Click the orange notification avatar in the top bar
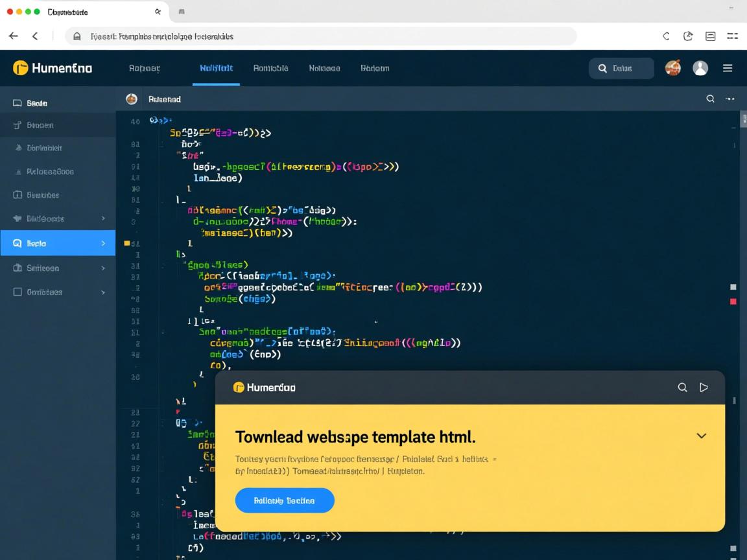Screen dimensions: 747x560 [x=673, y=68]
